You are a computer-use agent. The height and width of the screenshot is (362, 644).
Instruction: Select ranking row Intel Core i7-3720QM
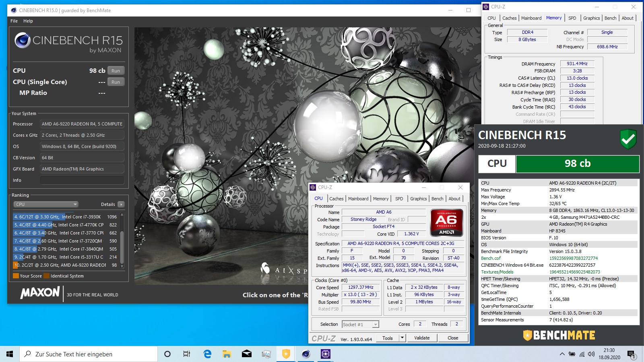coord(66,241)
